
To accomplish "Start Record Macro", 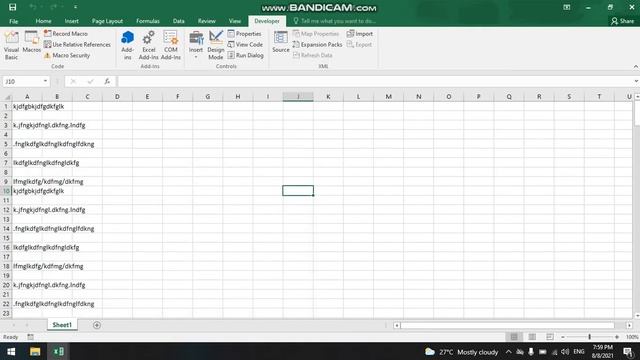I will pyautogui.click(x=66, y=33).
